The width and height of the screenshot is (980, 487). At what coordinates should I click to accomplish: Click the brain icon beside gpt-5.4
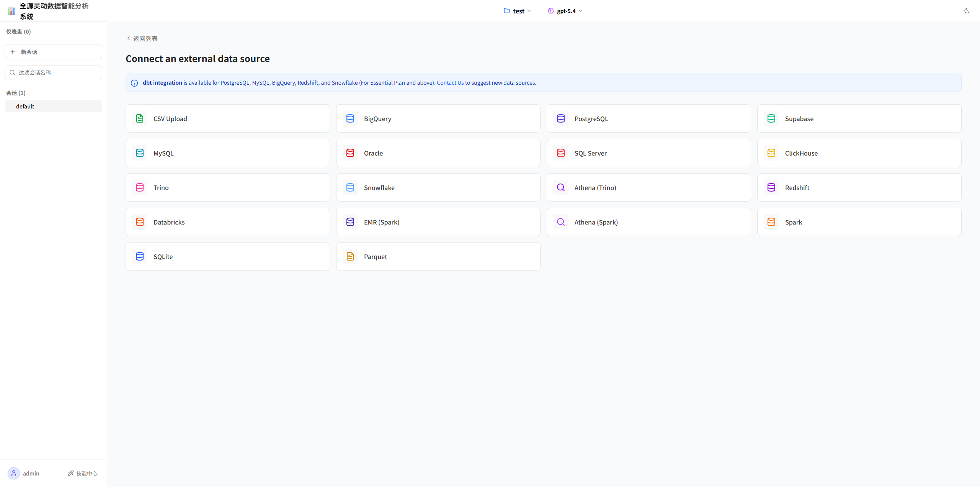tap(551, 11)
